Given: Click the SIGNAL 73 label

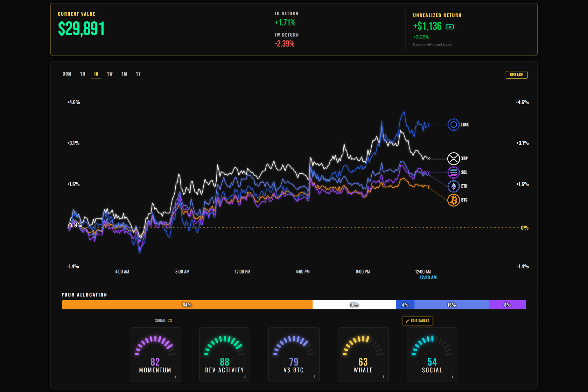Looking at the screenshot, I should [163, 321].
